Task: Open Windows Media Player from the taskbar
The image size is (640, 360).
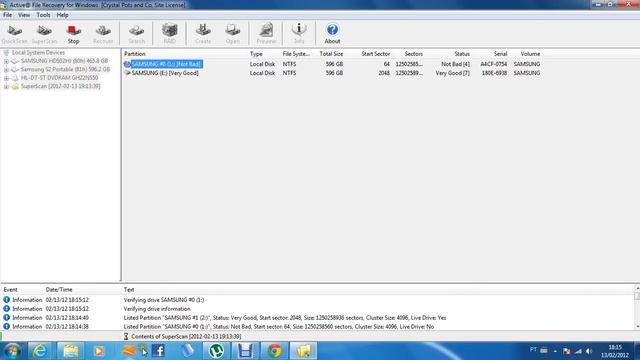Action: (98, 351)
